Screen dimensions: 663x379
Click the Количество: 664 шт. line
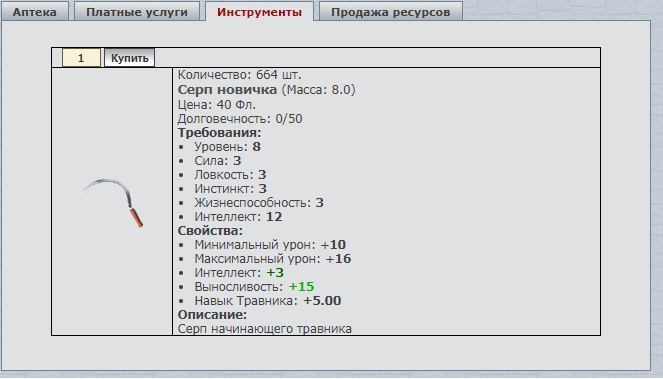tap(239, 75)
